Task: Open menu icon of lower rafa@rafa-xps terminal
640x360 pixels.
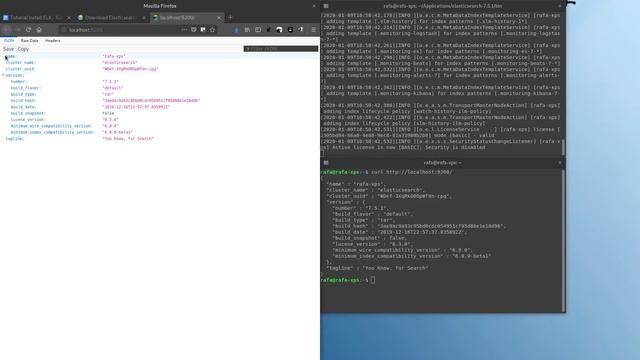Action: [x=326, y=162]
